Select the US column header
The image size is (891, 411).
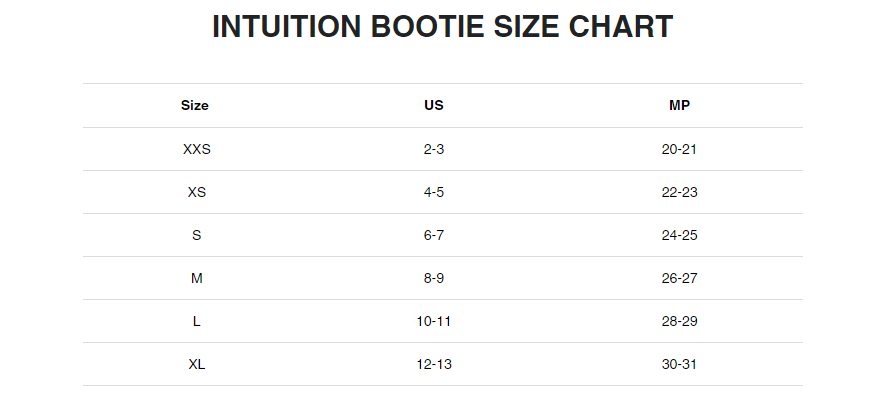[434, 105]
